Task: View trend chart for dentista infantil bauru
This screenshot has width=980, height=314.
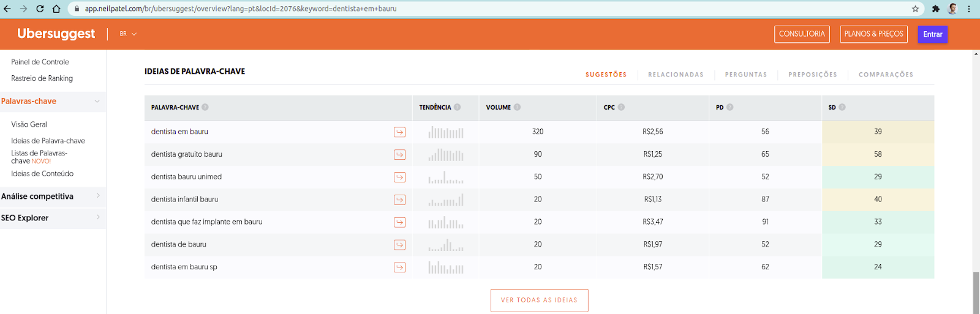Action: [x=446, y=200]
